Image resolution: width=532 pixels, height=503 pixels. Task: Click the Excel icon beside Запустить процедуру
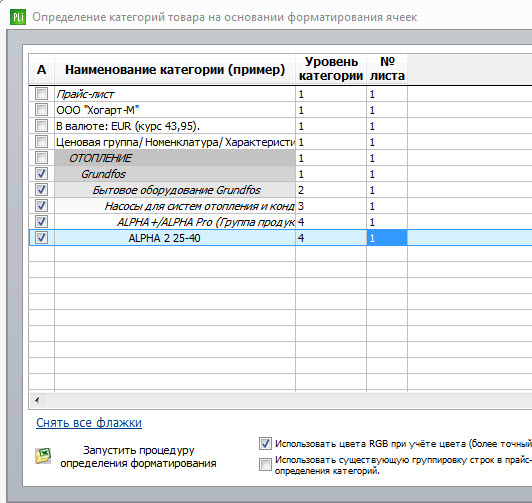(43, 456)
